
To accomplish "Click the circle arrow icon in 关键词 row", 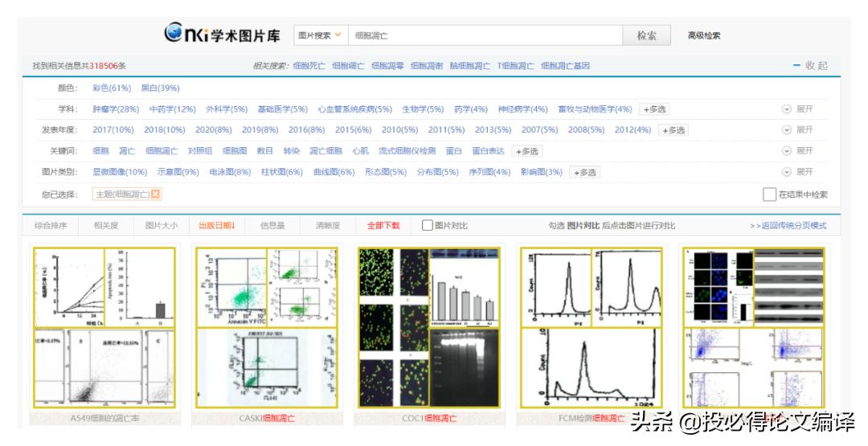I will [x=787, y=151].
